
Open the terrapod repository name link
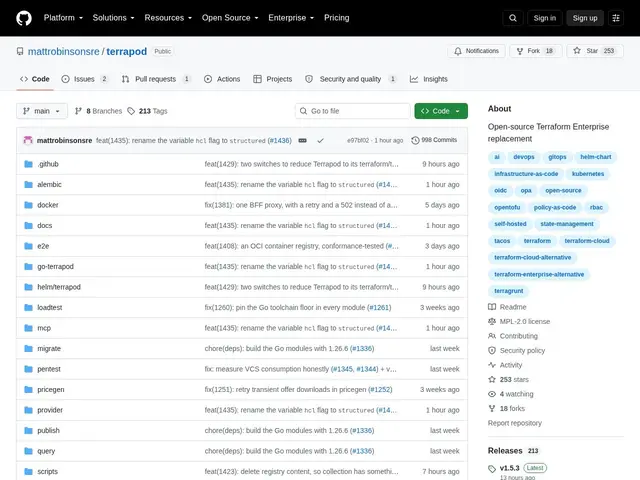tap(127, 51)
